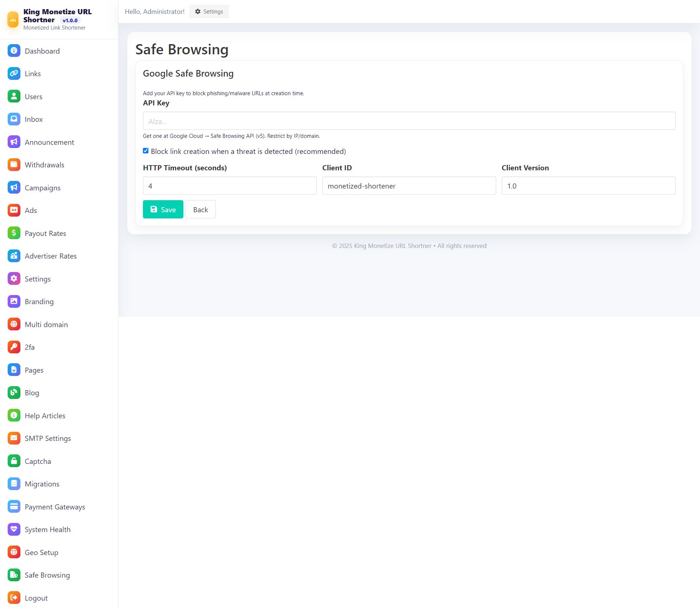This screenshot has height=609, width=700.
Task: Click the Migrations database icon
Action: pos(14,484)
